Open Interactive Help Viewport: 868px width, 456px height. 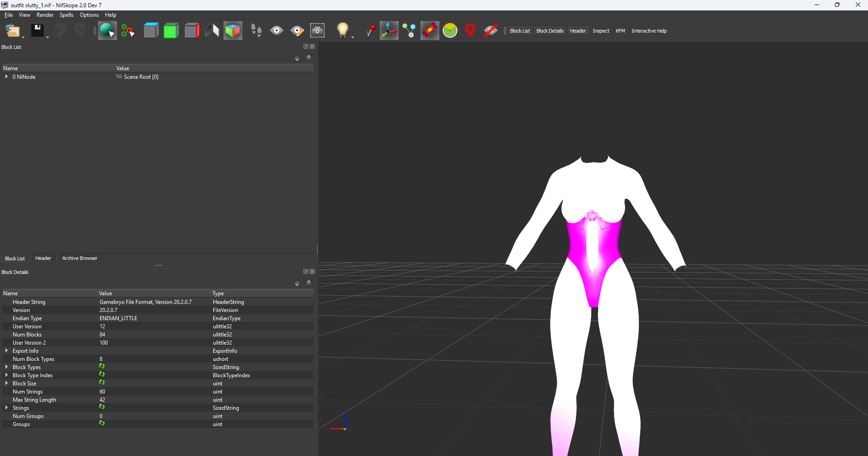pos(649,31)
